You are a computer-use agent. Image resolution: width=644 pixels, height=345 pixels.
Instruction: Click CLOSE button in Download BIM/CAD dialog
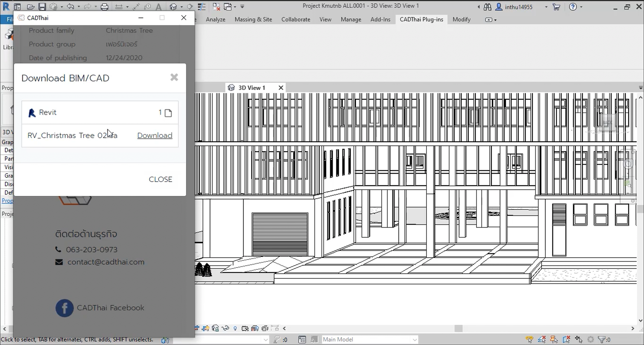tap(160, 179)
